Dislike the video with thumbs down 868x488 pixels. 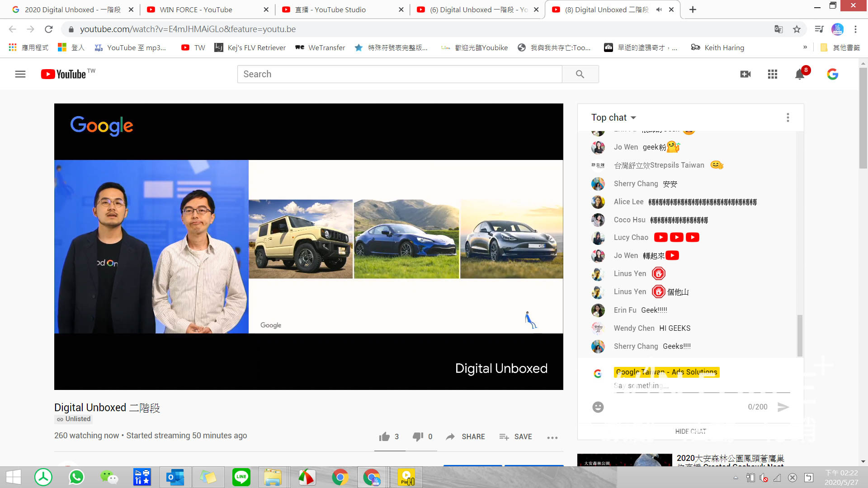(x=418, y=436)
